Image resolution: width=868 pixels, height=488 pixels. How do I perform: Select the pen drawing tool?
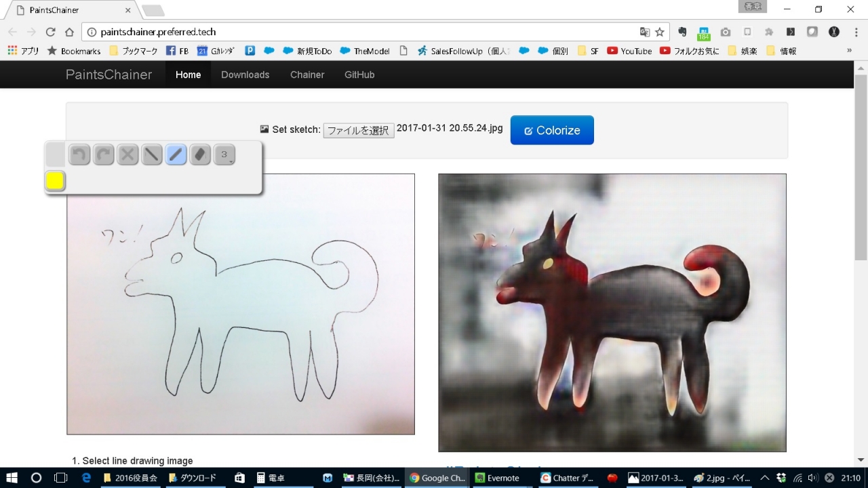click(x=176, y=155)
